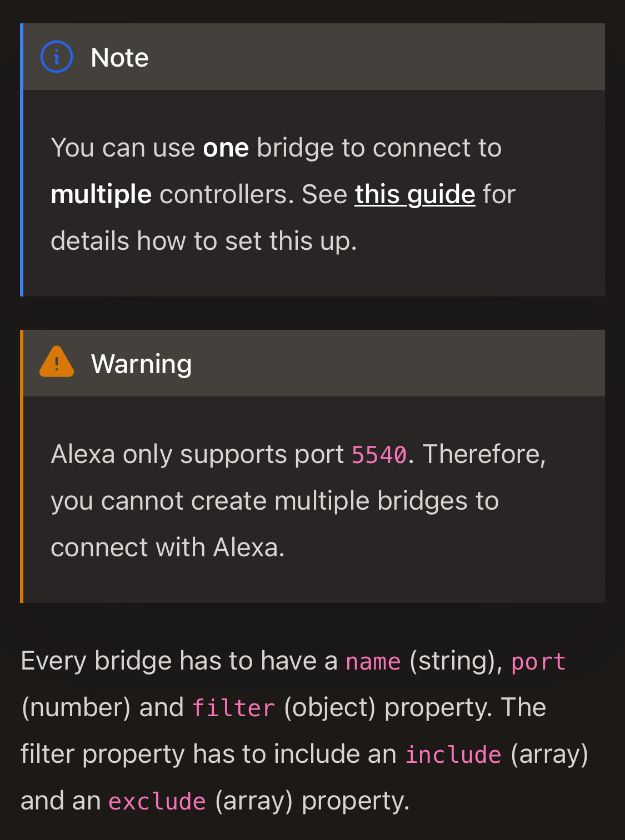Click the "(number)" type label
The height and width of the screenshot is (840, 625).
[76, 708]
